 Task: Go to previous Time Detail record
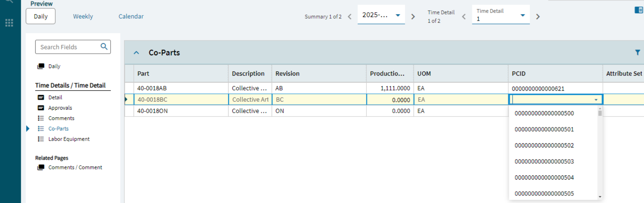point(464,17)
